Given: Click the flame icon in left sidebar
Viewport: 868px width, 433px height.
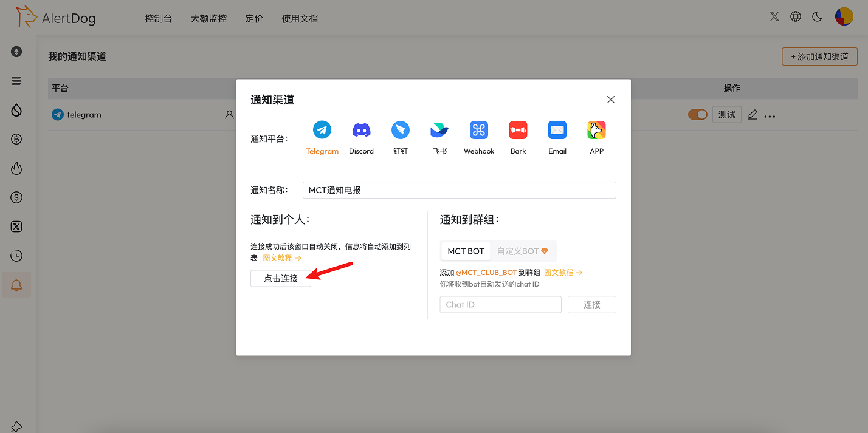Looking at the screenshot, I should pyautogui.click(x=16, y=168).
